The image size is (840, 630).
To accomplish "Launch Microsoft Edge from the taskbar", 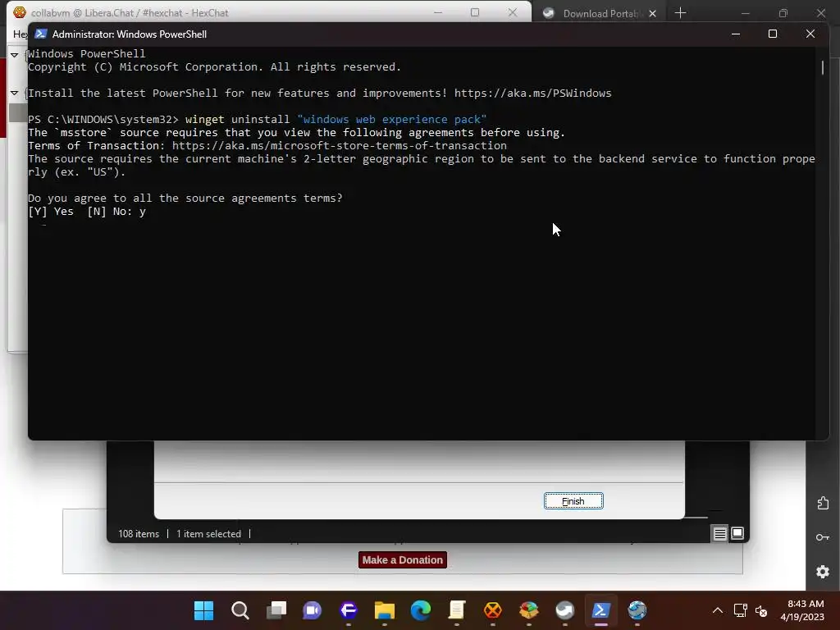I will 421,609.
